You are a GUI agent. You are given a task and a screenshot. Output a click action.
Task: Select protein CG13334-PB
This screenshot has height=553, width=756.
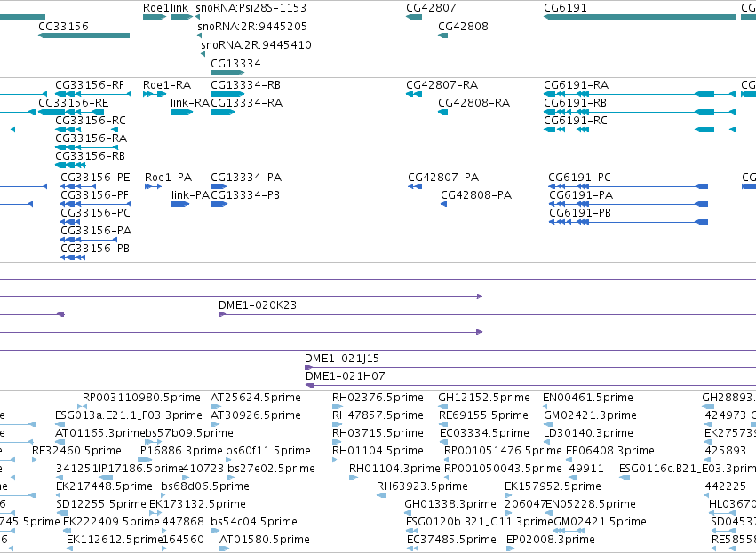(x=245, y=195)
